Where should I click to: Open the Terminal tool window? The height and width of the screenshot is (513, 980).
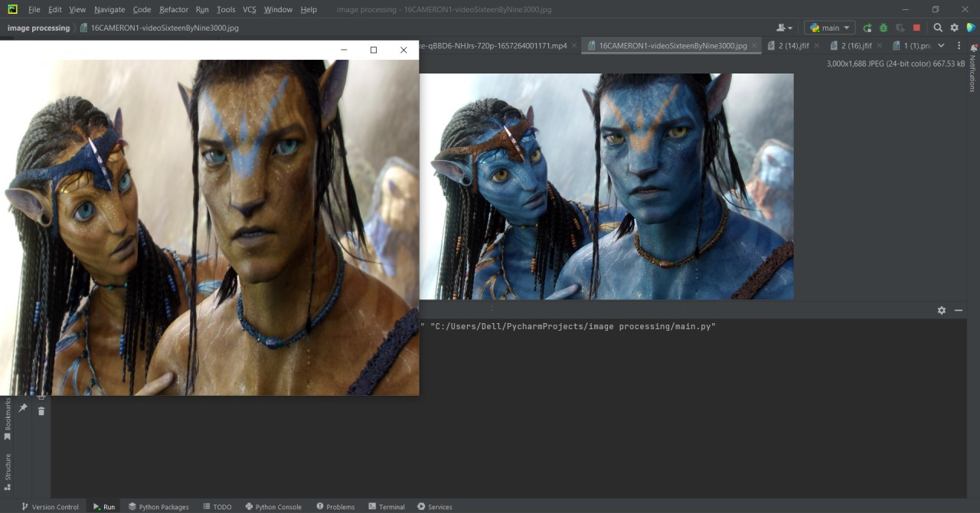387,507
